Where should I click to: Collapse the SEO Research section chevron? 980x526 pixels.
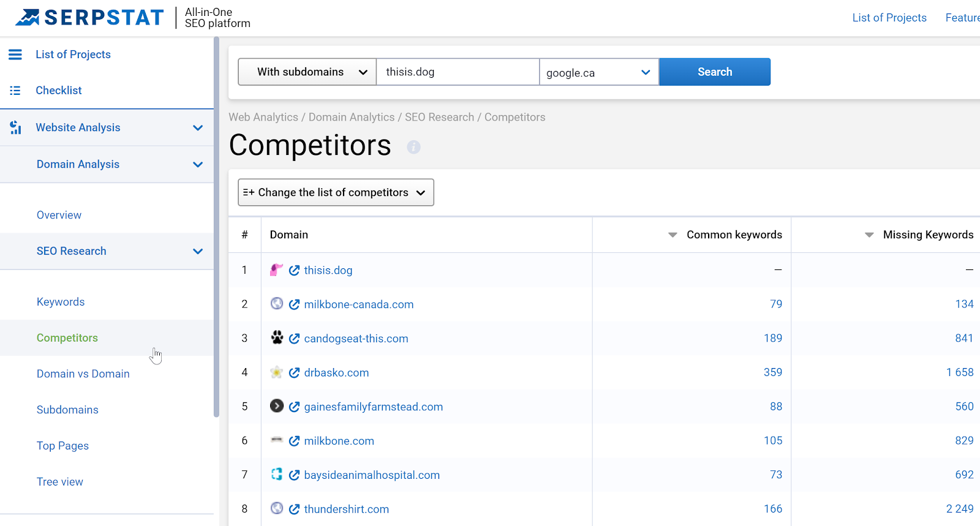(198, 252)
